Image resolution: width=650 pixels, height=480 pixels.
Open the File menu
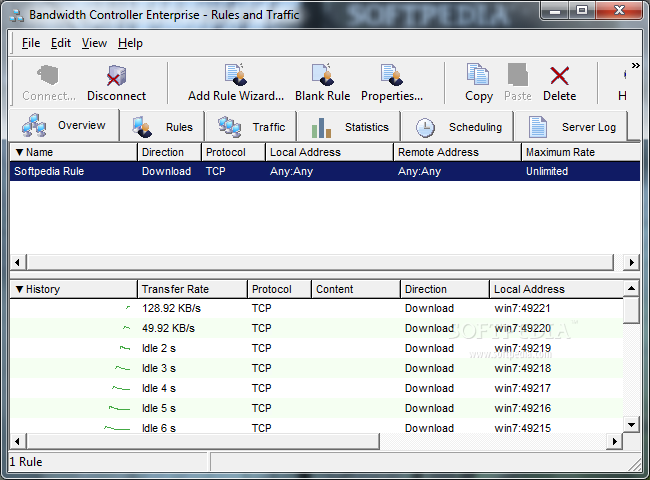pos(31,43)
